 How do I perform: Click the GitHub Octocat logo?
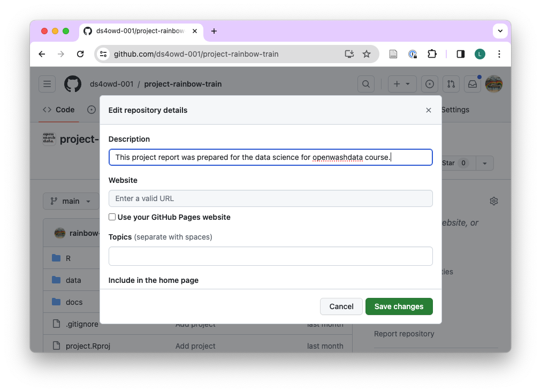point(73,84)
